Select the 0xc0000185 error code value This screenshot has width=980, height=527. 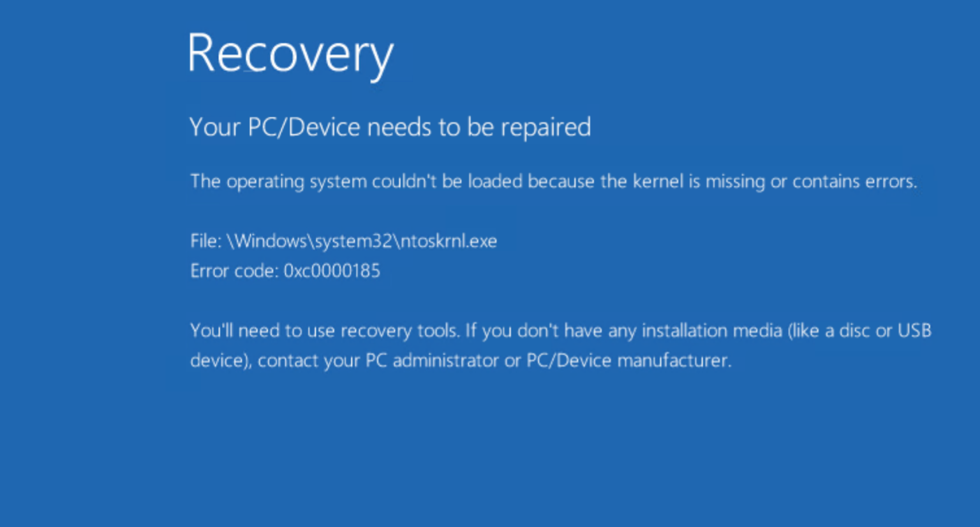332,271
